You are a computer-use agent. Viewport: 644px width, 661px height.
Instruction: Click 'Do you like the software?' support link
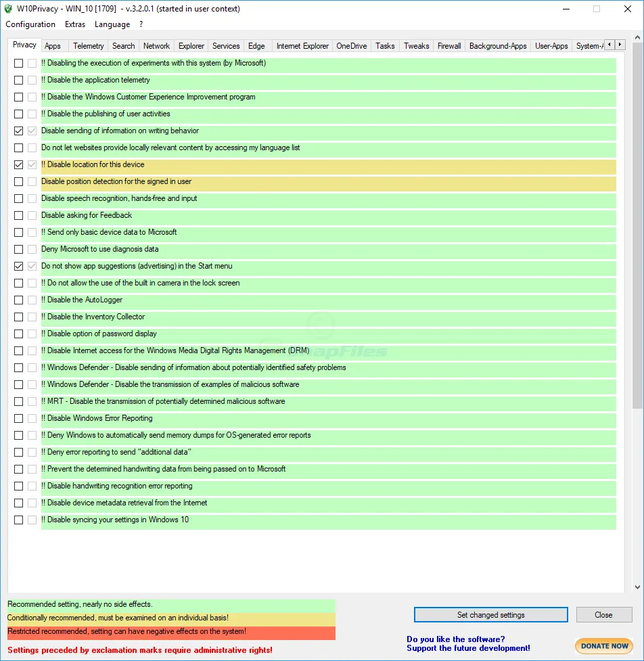pyautogui.click(x=468, y=643)
